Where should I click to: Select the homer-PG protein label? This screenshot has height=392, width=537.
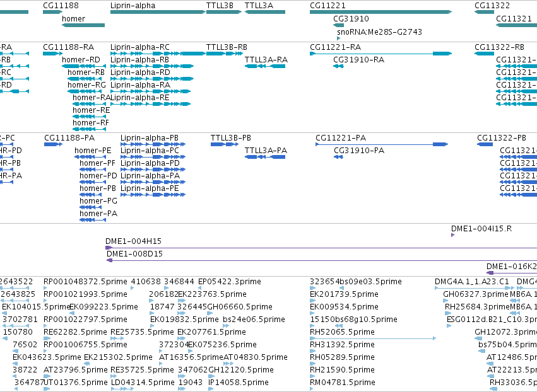[98, 201]
